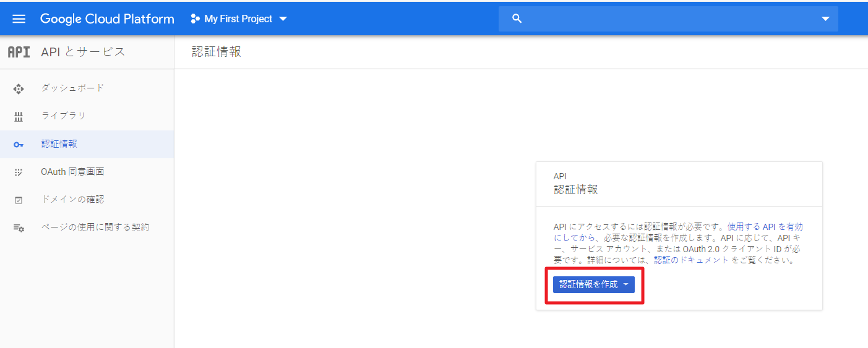Select ダッシュボード in the sidebar

(x=72, y=88)
